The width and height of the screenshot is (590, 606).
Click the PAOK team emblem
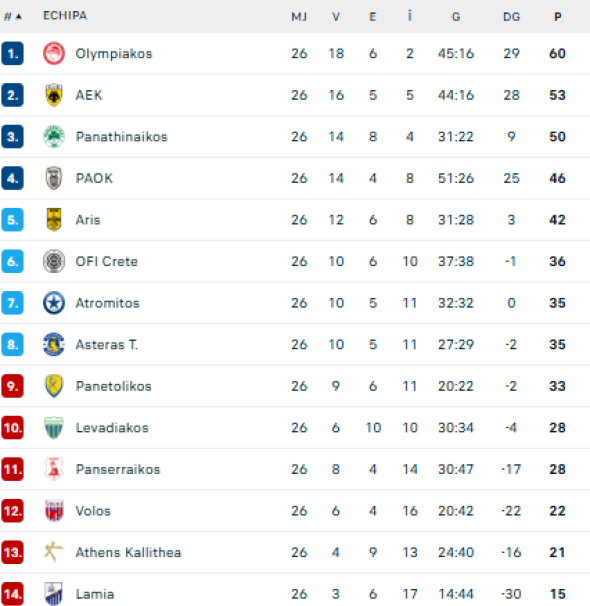click(54, 178)
